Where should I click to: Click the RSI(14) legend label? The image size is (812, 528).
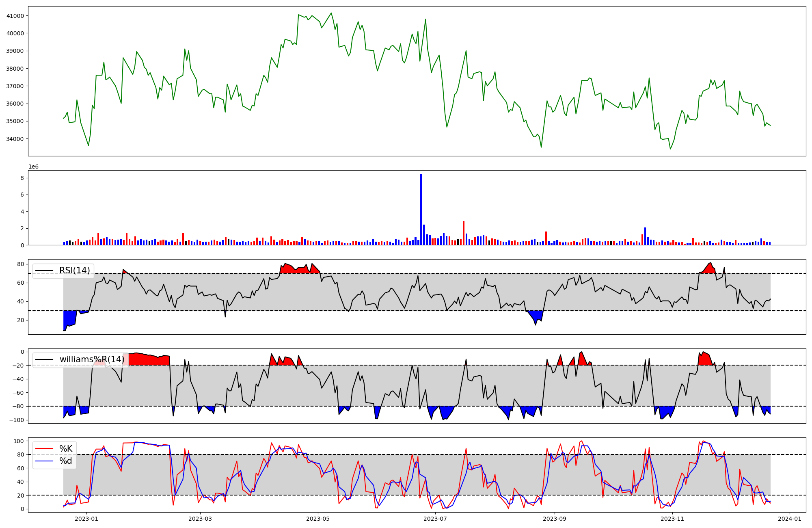click(75, 270)
